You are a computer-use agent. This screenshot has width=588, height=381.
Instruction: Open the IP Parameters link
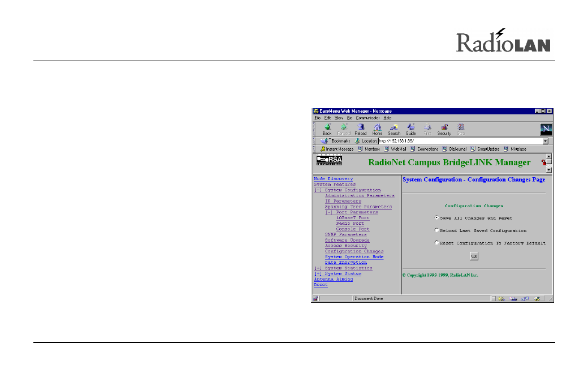343,201
